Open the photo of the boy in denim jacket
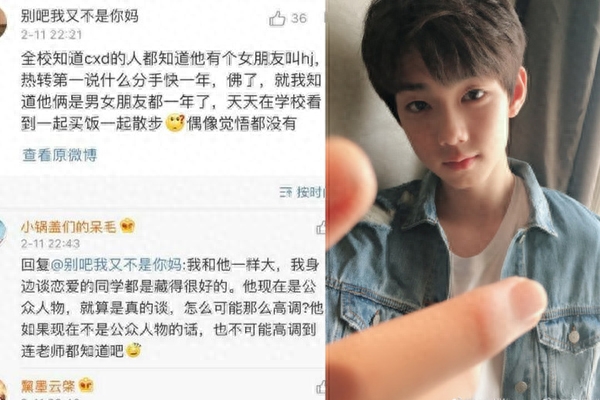Image resolution: width=600 pixels, height=400 pixels. [463, 200]
